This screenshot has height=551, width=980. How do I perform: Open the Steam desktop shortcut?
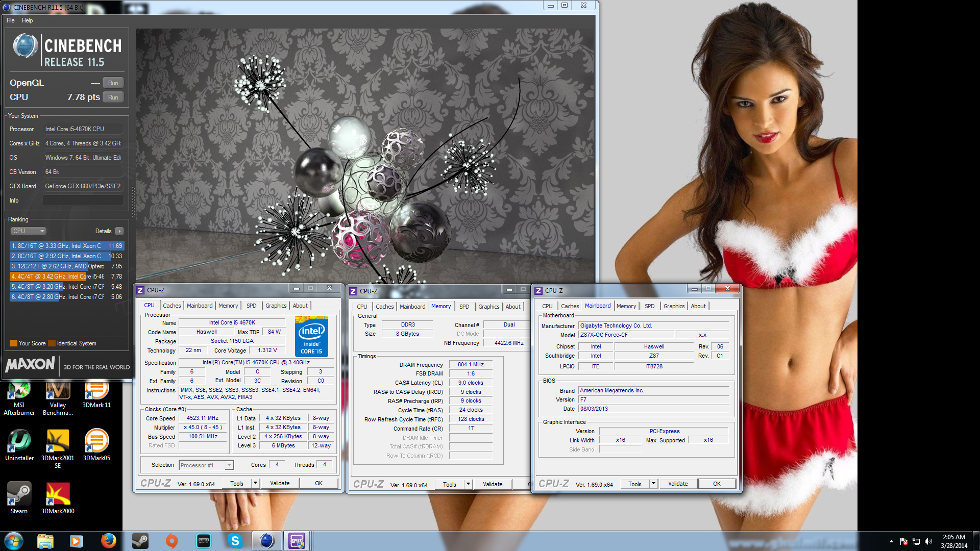pyautogui.click(x=19, y=498)
